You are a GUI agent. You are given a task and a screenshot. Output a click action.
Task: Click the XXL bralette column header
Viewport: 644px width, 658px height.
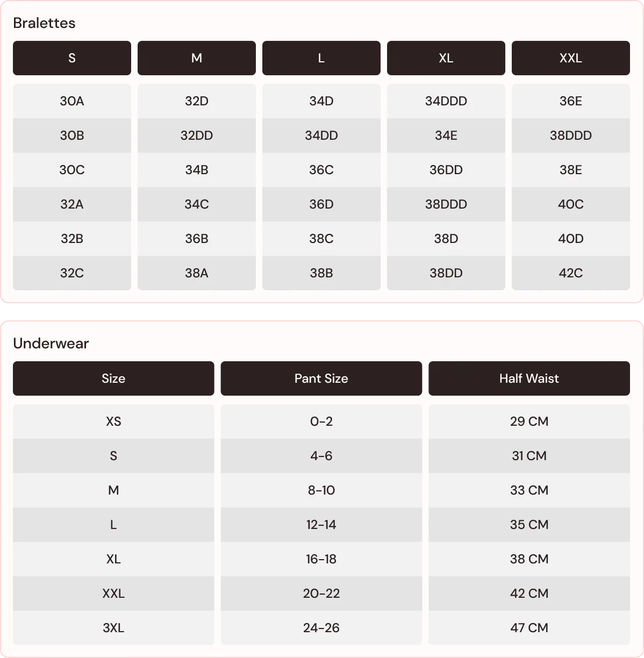pyautogui.click(x=571, y=58)
